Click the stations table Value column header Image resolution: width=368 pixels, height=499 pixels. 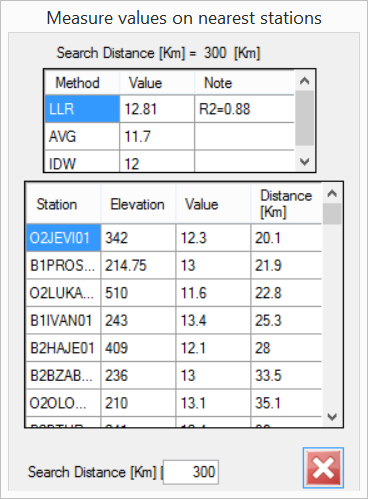(x=213, y=204)
